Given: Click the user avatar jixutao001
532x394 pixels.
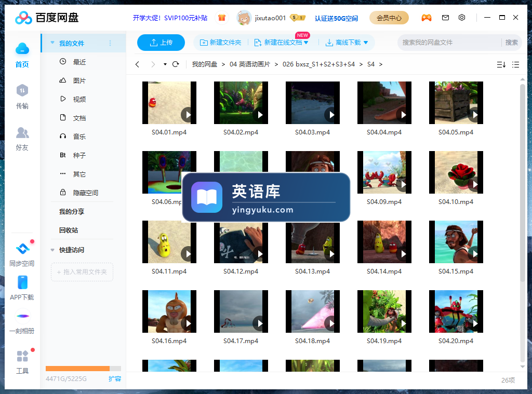Looking at the screenshot, I should (244, 18).
